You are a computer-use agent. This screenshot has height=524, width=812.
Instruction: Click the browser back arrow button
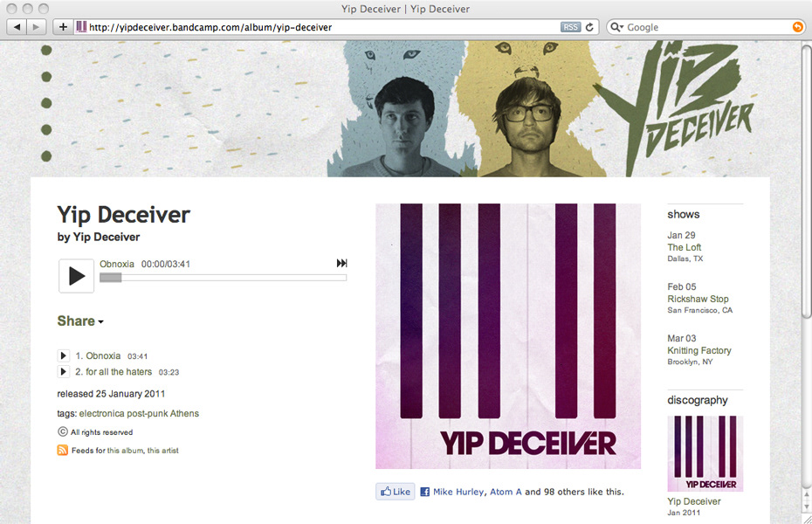click(x=17, y=27)
